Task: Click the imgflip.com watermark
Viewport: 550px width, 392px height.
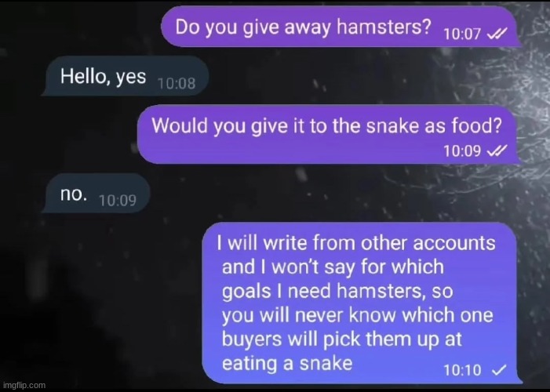Action: [x=24, y=385]
